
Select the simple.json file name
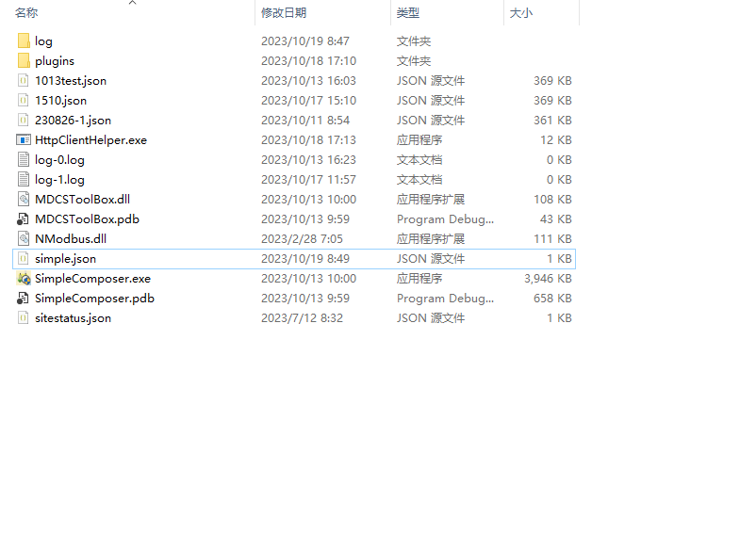coord(65,259)
